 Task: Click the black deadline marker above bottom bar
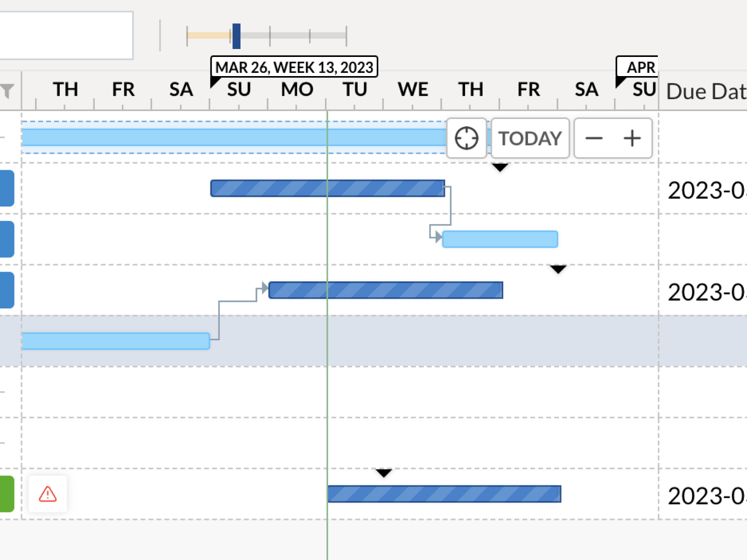tap(384, 473)
